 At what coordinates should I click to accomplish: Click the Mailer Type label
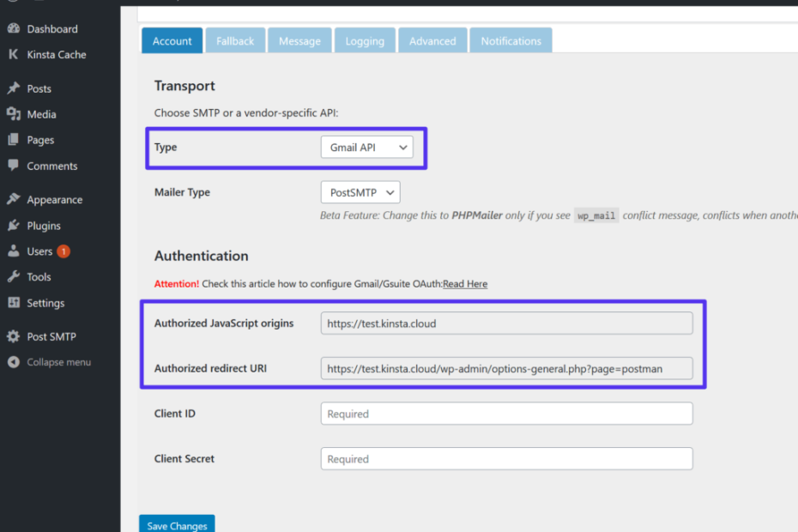coord(182,192)
